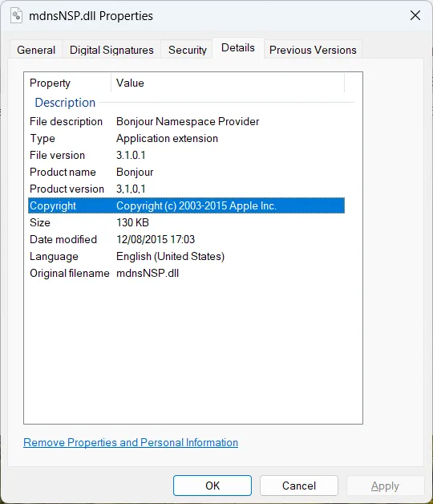Image resolution: width=433 pixels, height=504 pixels.
Task: Click the Product name value Bonjour
Action: 135,173
